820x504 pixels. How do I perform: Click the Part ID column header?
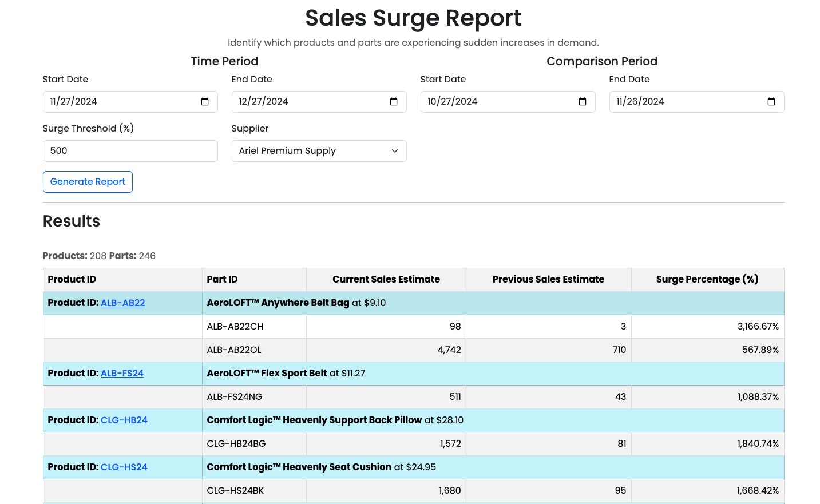(x=254, y=280)
